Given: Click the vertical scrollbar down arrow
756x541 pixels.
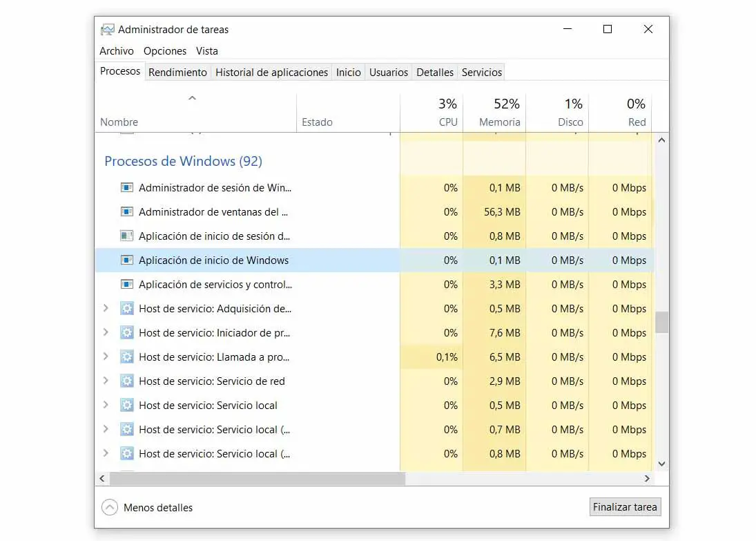Looking at the screenshot, I should 661,464.
